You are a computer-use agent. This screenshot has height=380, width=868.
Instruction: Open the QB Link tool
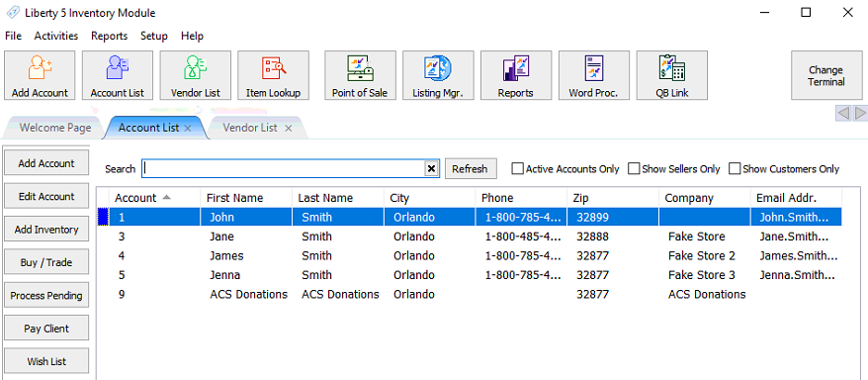672,75
